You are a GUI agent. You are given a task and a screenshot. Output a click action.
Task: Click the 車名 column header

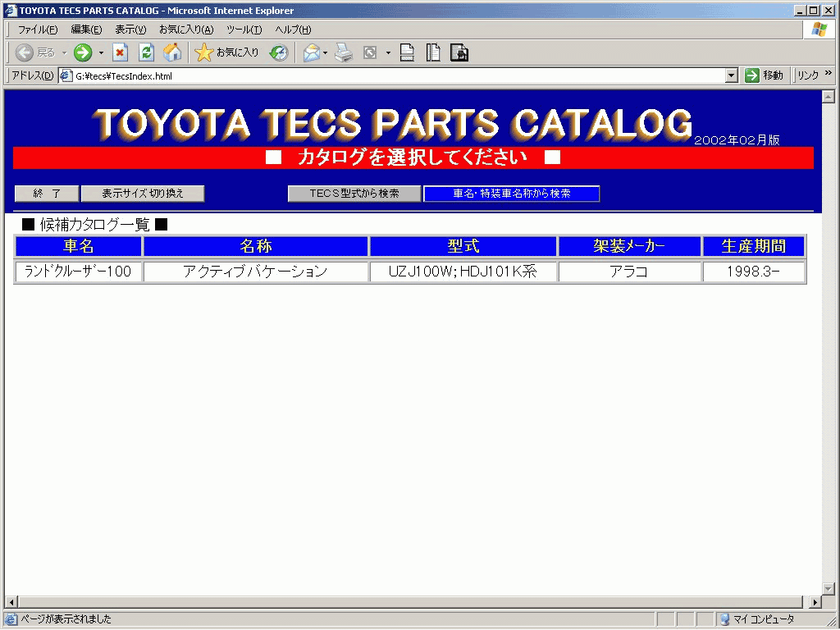(79, 246)
